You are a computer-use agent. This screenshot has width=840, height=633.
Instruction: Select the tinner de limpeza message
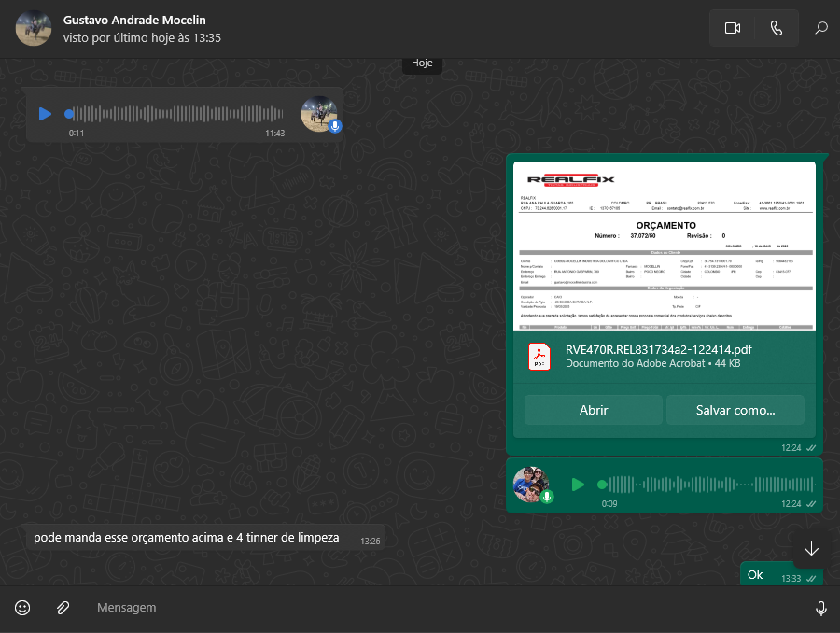(x=187, y=538)
